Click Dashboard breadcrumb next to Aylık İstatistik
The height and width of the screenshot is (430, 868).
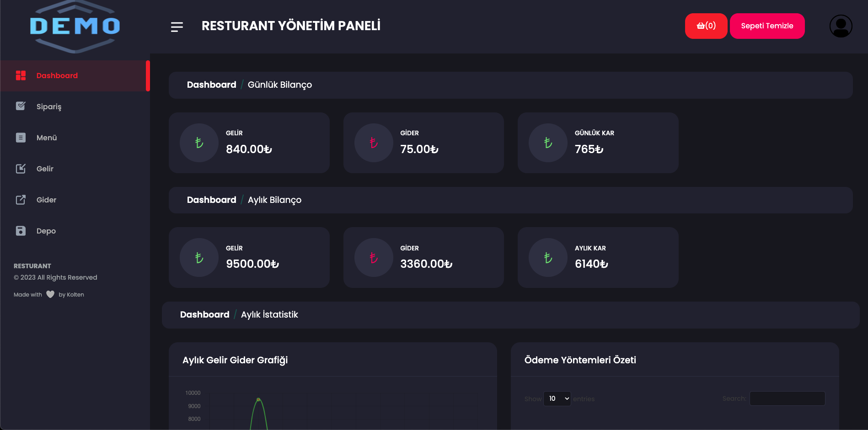(x=205, y=314)
